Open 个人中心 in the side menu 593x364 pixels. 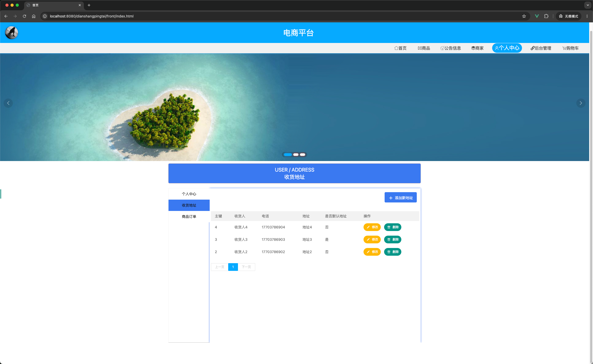pyautogui.click(x=189, y=194)
